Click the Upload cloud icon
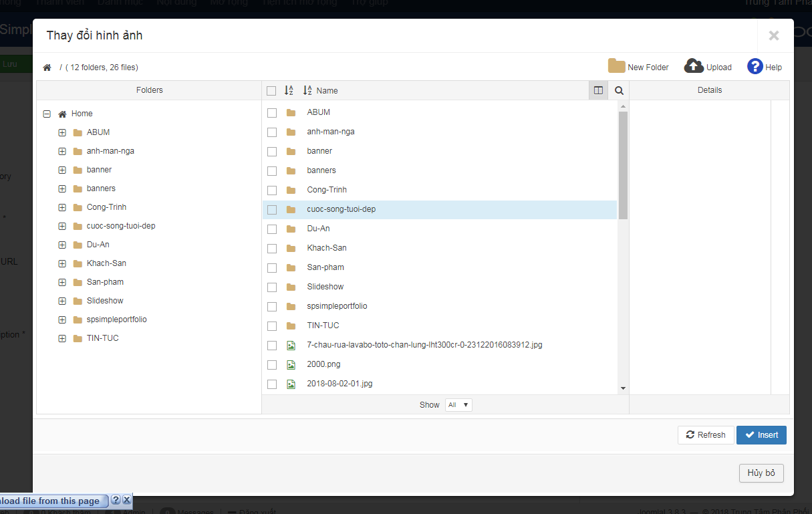This screenshot has width=812, height=514. pos(694,66)
